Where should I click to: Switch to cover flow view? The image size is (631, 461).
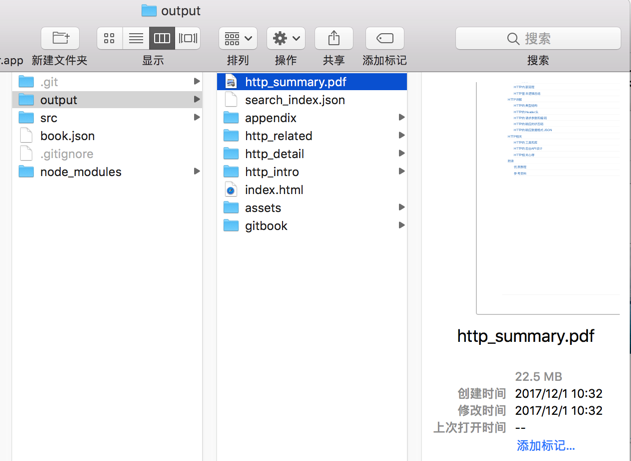(188, 38)
